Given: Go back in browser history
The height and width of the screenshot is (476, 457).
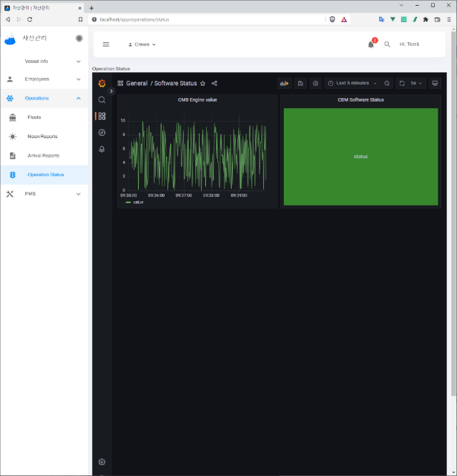Looking at the screenshot, I should (8, 19).
